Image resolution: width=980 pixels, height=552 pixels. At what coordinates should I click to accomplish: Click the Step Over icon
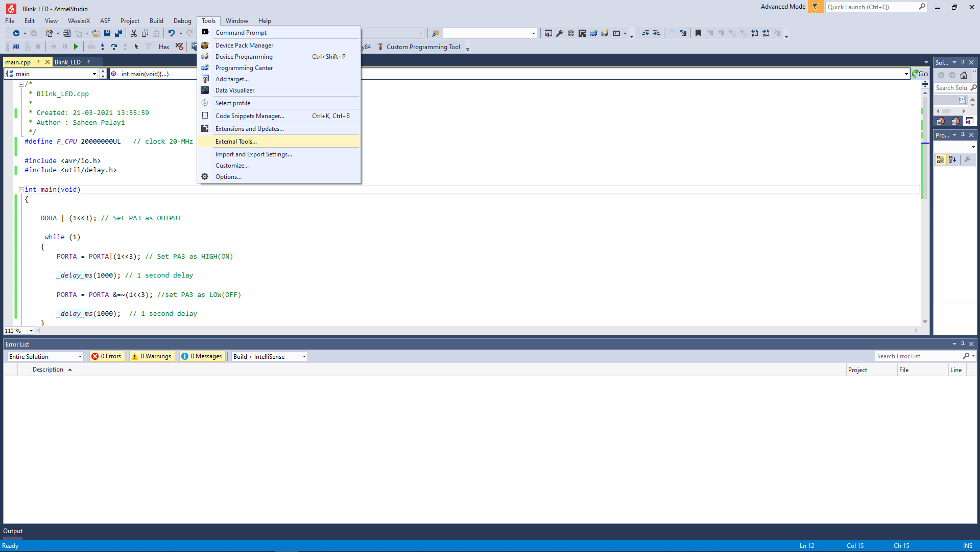pyautogui.click(x=114, y=47)
